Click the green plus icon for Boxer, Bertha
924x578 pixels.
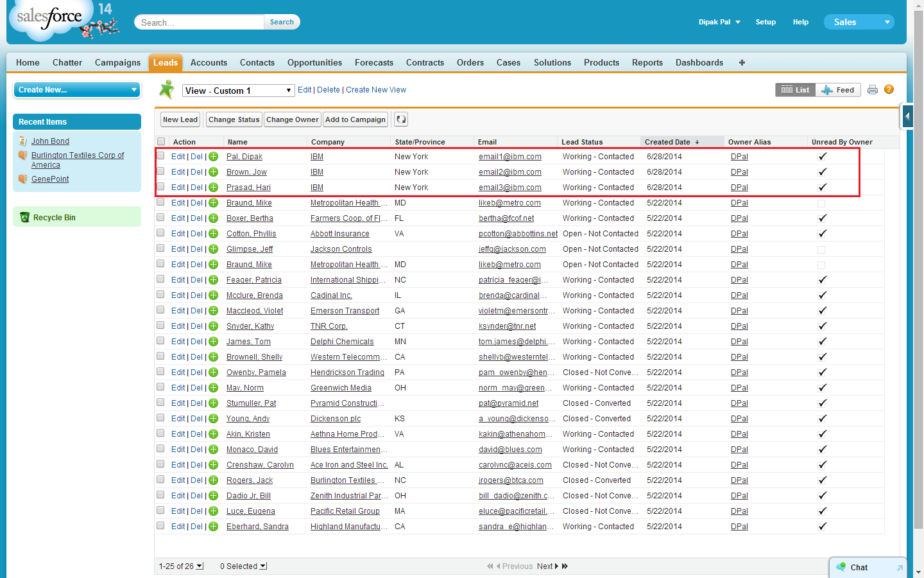214,218
